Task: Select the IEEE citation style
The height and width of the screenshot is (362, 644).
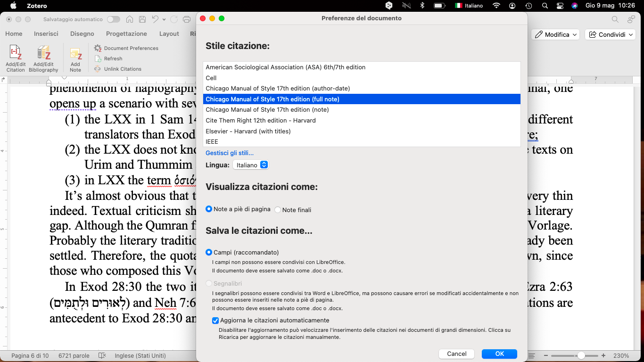Action: (x=362, y=141)
